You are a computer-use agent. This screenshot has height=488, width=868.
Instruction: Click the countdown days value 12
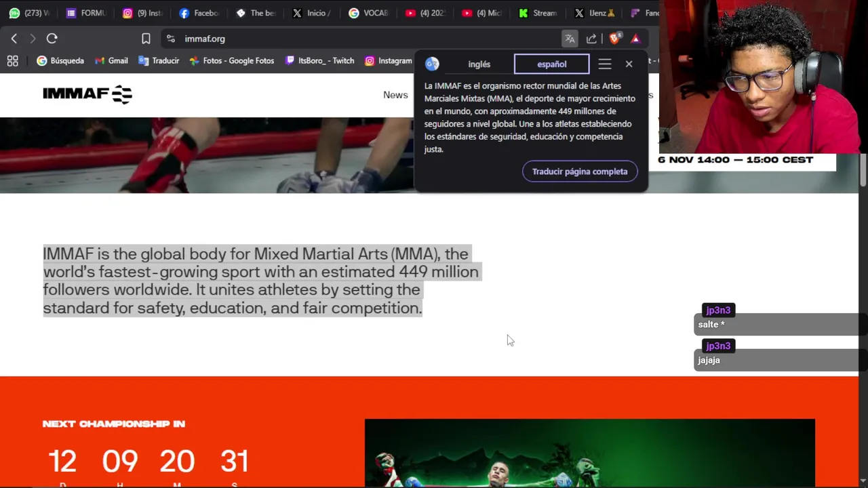pos(62,462)
